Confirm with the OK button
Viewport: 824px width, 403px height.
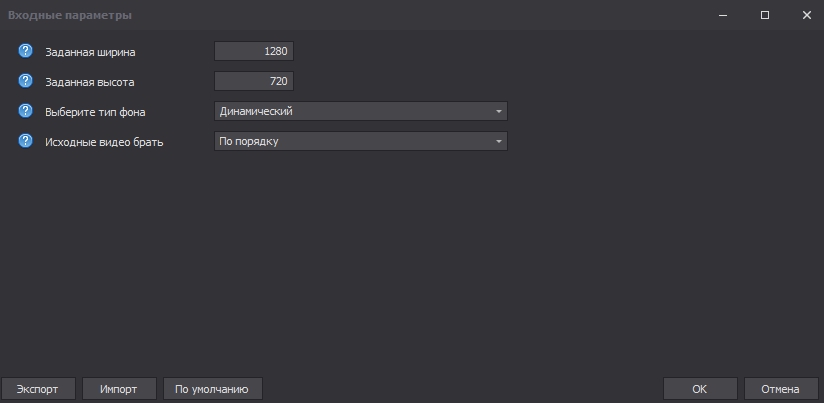[700, 389]
